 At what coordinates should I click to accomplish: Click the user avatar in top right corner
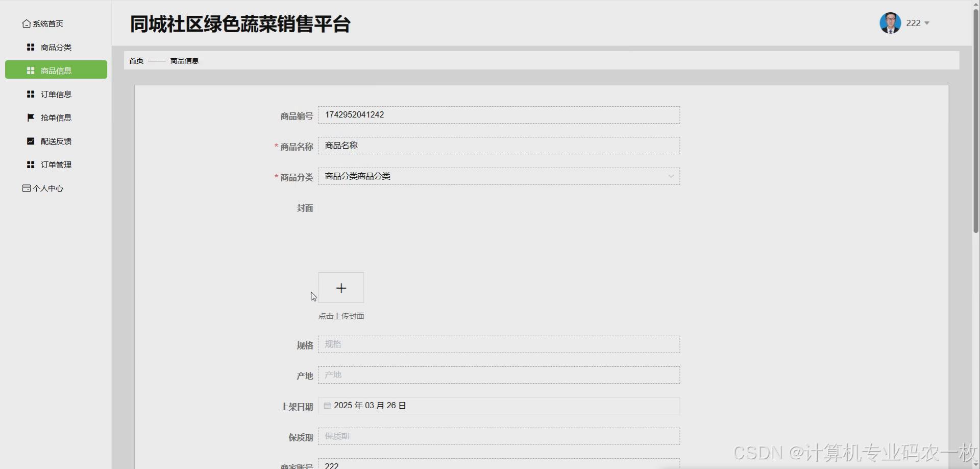tap(891, 22)
